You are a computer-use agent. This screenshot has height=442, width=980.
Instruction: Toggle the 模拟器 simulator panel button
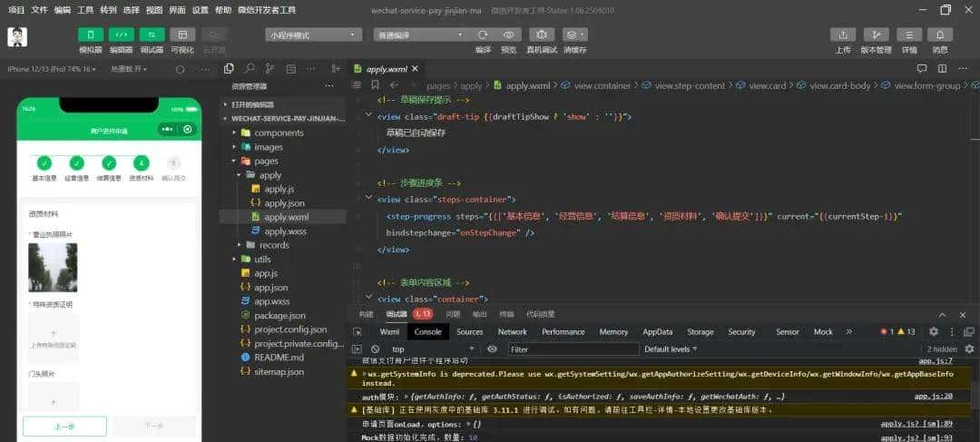[x=91, y=34]
